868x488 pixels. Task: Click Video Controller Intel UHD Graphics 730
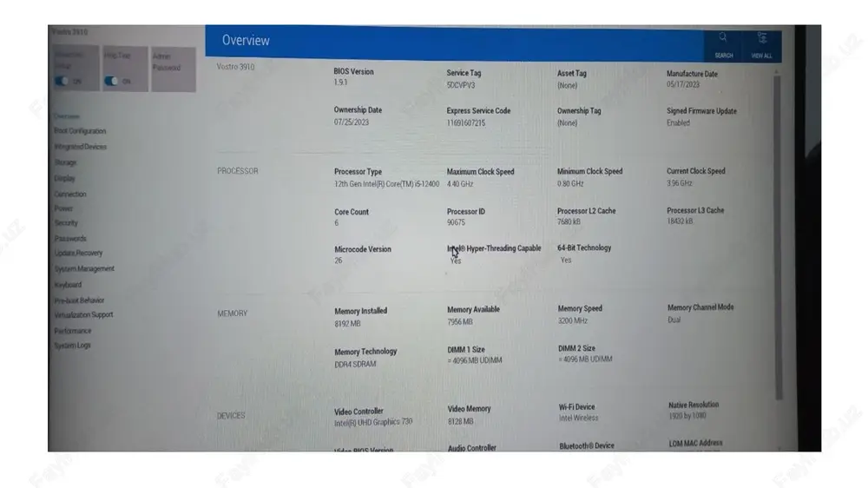coord(373,423)
